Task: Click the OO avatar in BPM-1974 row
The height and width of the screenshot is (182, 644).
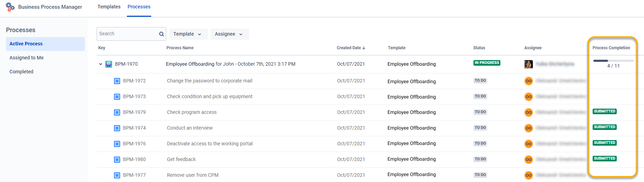Action: [x=529, y=128]
